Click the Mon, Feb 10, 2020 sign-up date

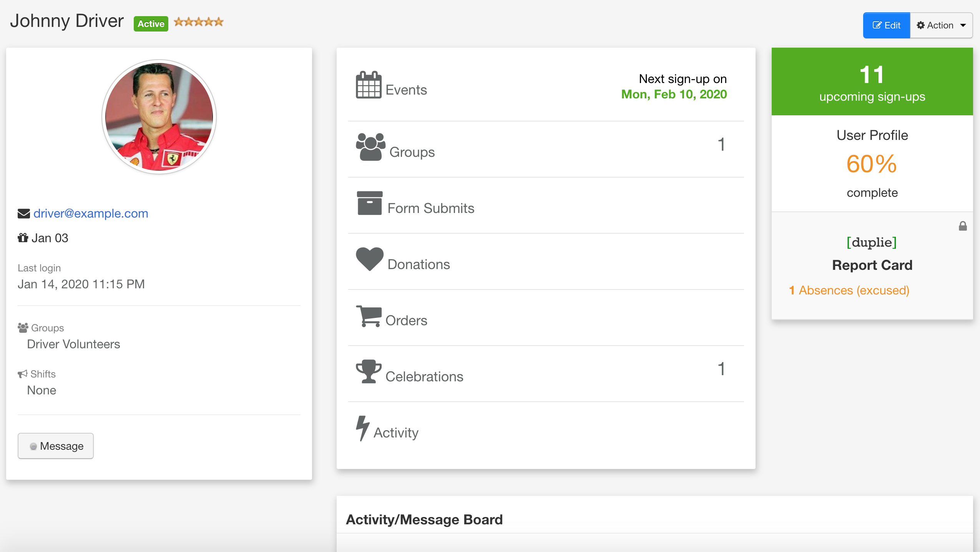pyautogui.click(x=674, y=94)
